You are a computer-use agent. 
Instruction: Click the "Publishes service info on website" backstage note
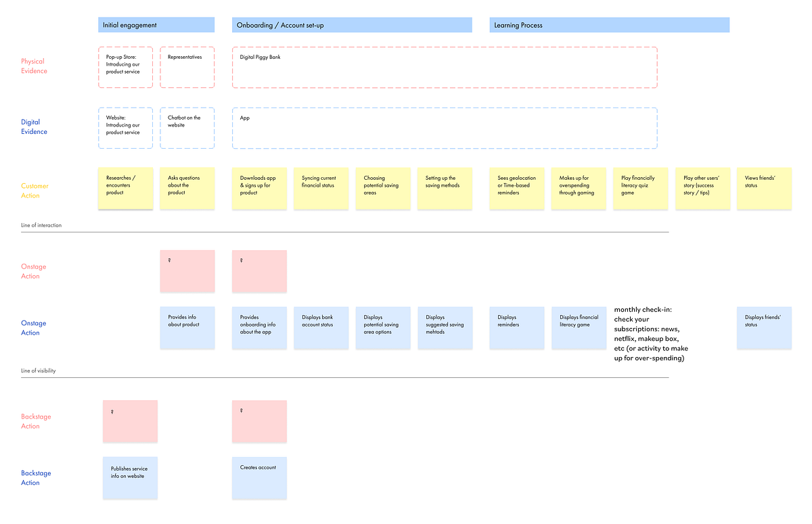[x=130, y=477]
